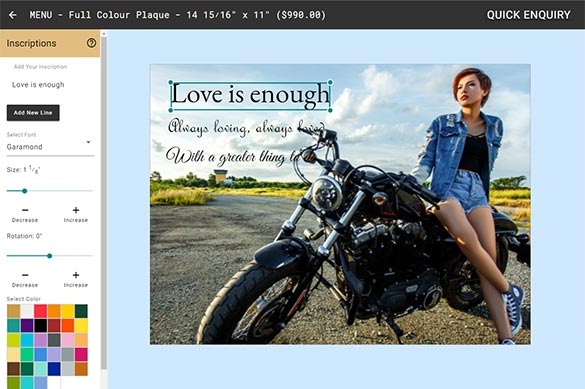The height and width of the screenshot is (389, 585).
Task: Click the Rotation slider handle
Action: pyautogui.click(x=50, y=256)
